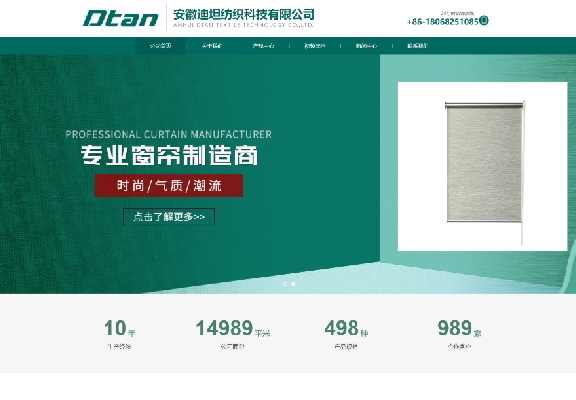The width and height of the screenshot is (576, 400).
Task: Click the Dtan logo
Action: 120,18
